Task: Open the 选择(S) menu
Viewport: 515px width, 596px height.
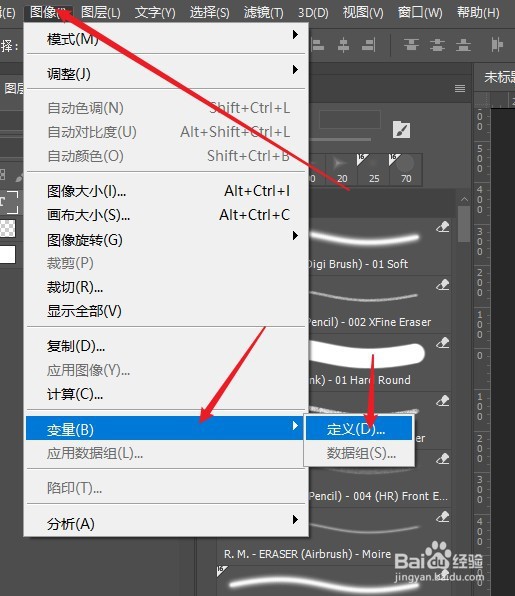Action: pos(209,13)
